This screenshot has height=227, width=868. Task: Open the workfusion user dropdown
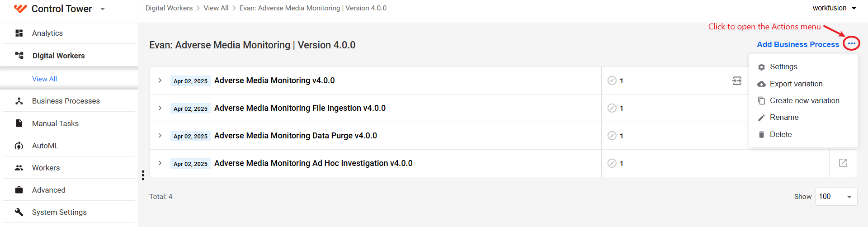coord(834,8)
